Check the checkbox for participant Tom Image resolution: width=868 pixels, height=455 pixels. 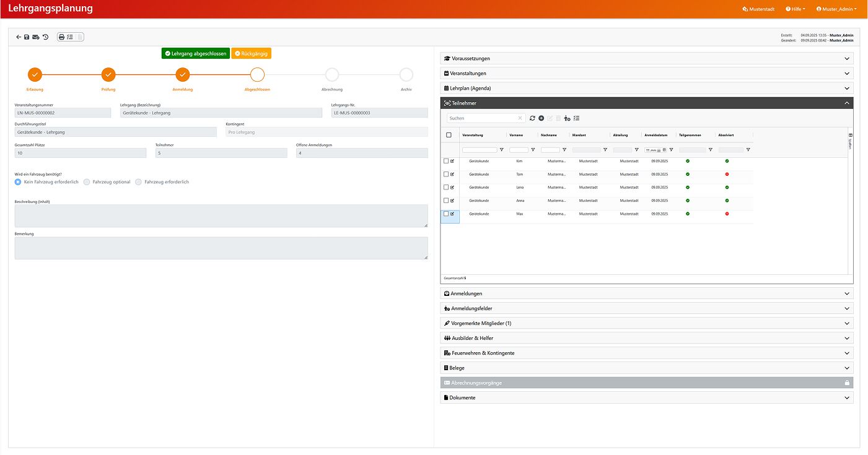[x=446, y=174]
